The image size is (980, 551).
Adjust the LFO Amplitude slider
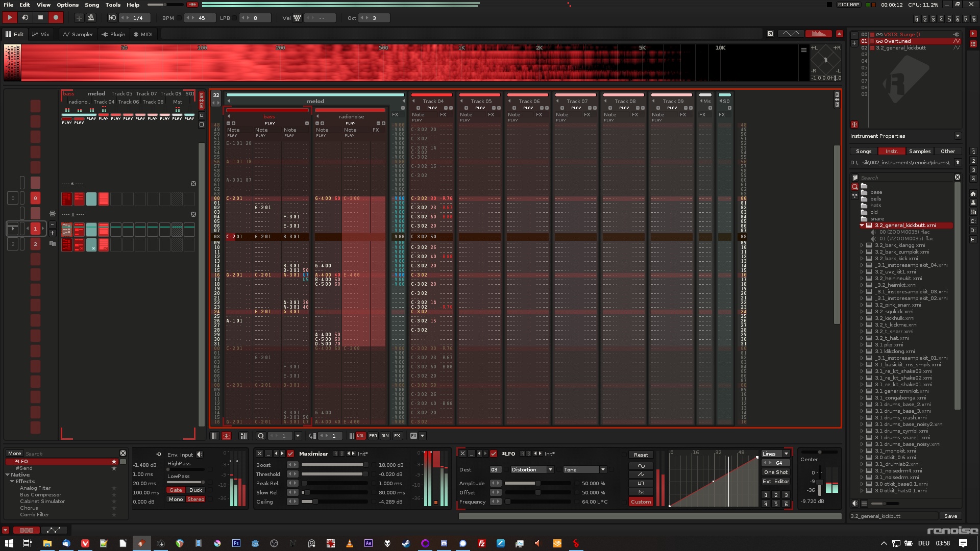[537, 483]
